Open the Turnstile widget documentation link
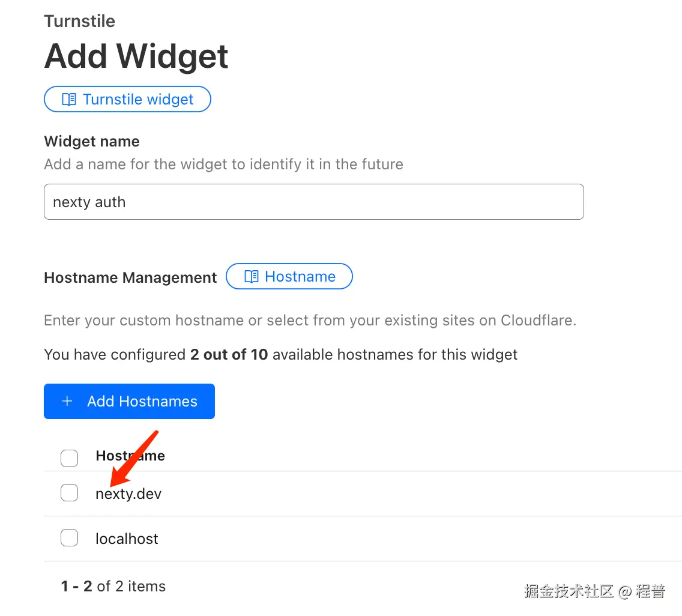682x616 pixels. [127, 99]
